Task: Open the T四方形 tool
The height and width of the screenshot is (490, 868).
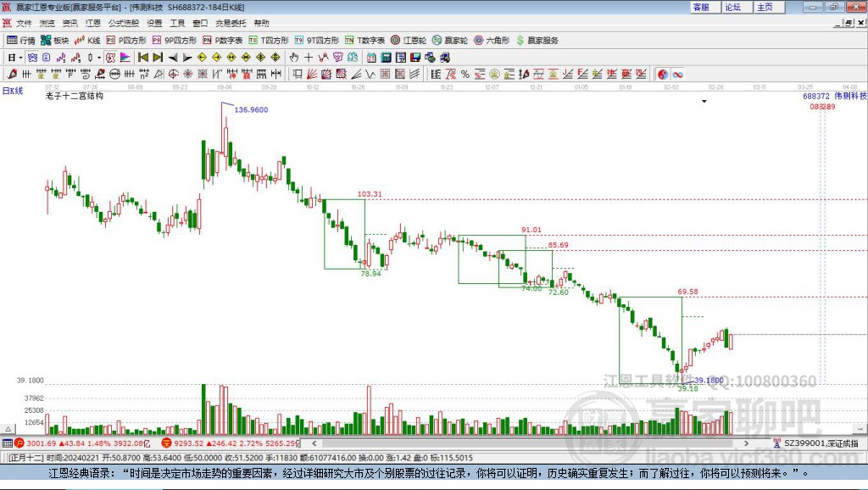Action: click(269, 40)
